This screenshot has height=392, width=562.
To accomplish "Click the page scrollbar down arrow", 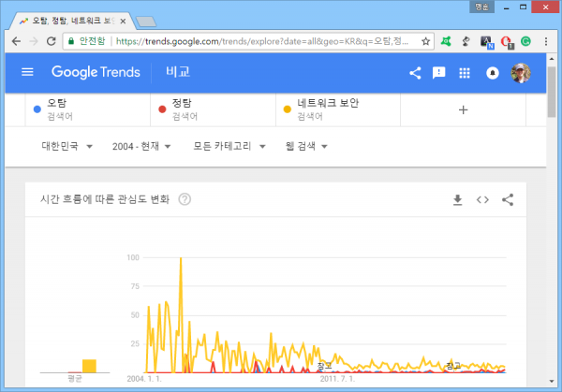I will [x=552, y=381].
